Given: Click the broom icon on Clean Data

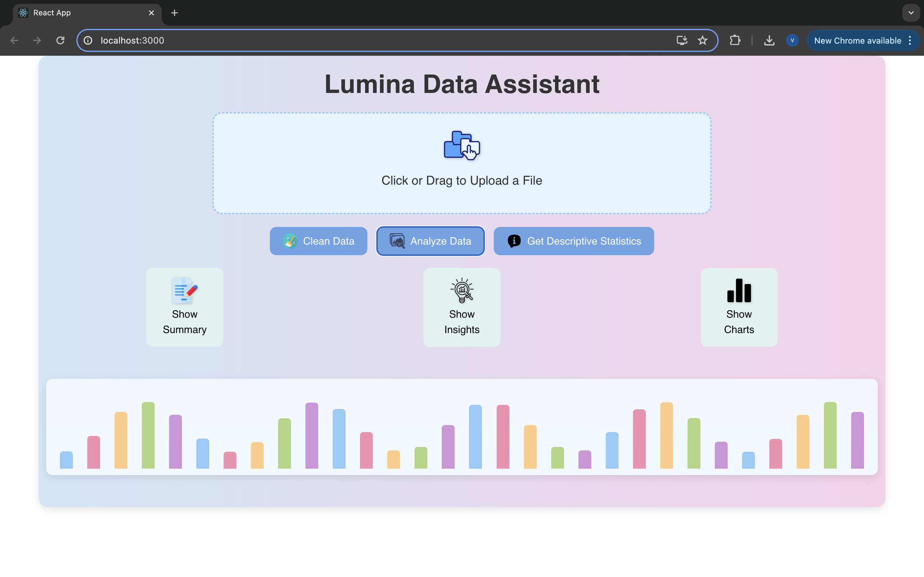Looking at the screenshot, I should pos(290,241).
